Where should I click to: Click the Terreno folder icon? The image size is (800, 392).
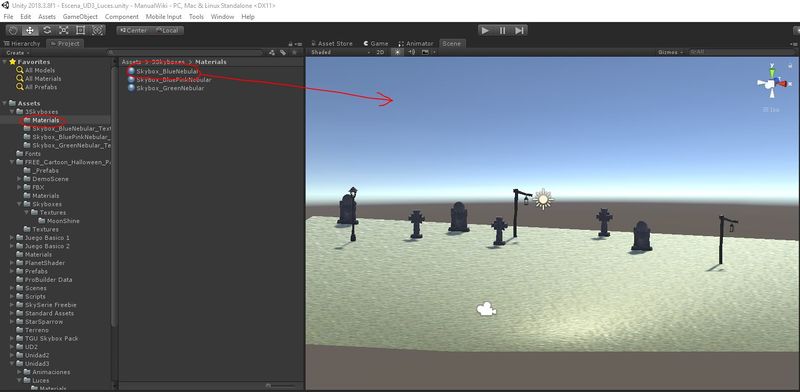20,330
